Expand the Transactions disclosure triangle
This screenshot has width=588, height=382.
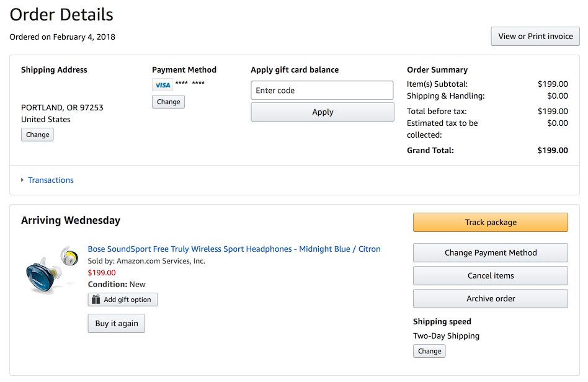22,180
